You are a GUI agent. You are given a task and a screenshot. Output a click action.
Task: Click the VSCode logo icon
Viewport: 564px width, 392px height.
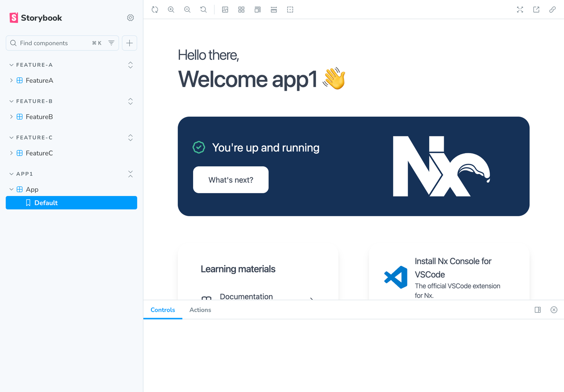(x=396, y=277)
